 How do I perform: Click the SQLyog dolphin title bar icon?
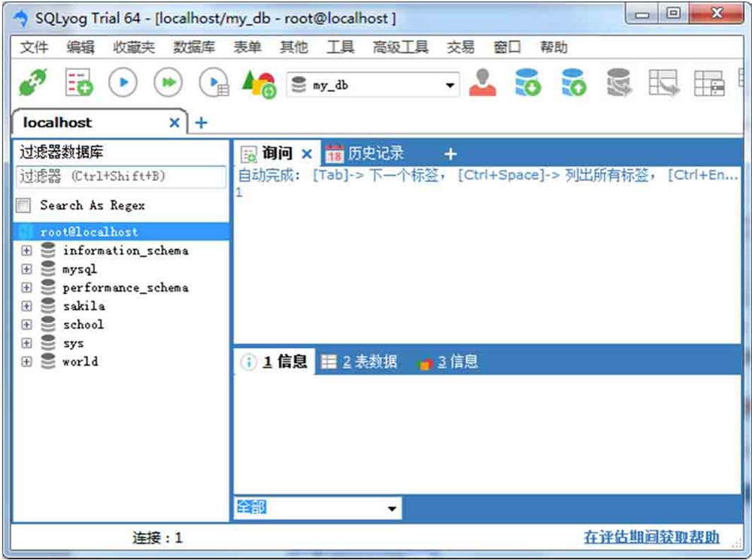(21, 19)
